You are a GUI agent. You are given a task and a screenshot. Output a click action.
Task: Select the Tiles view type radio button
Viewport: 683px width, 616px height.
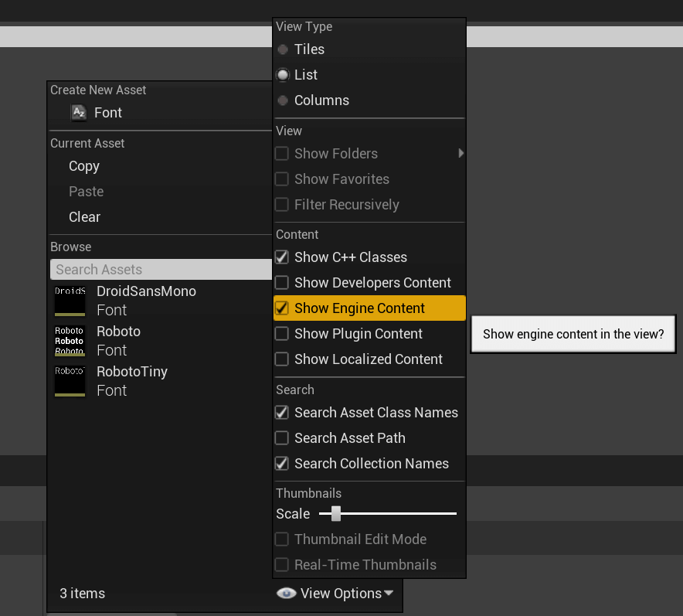(283, 49)
